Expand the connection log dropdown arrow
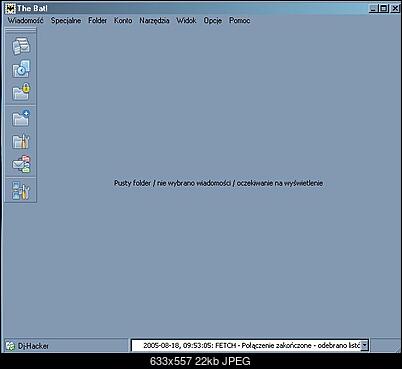Image resolution: width=402 pixels, height=369 pixels. [365, 346]
